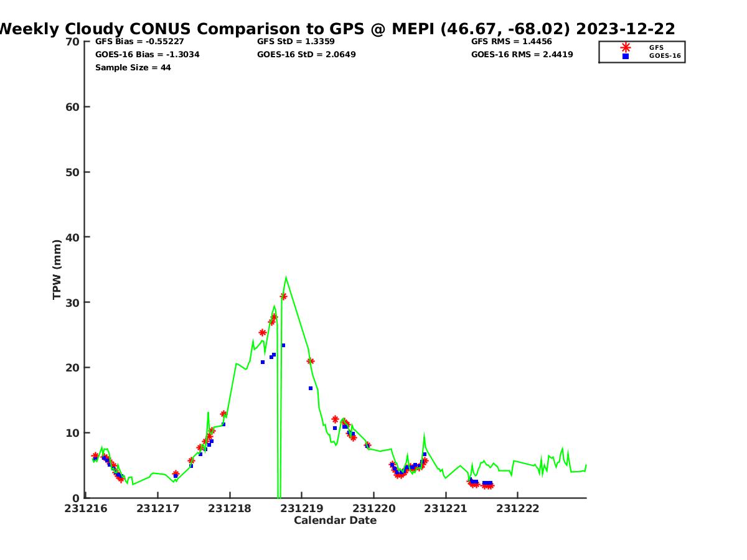Viewport: 747px width, 560px height.
Task: Select the 231219 x-axis tick label
Action: point(301,508)
